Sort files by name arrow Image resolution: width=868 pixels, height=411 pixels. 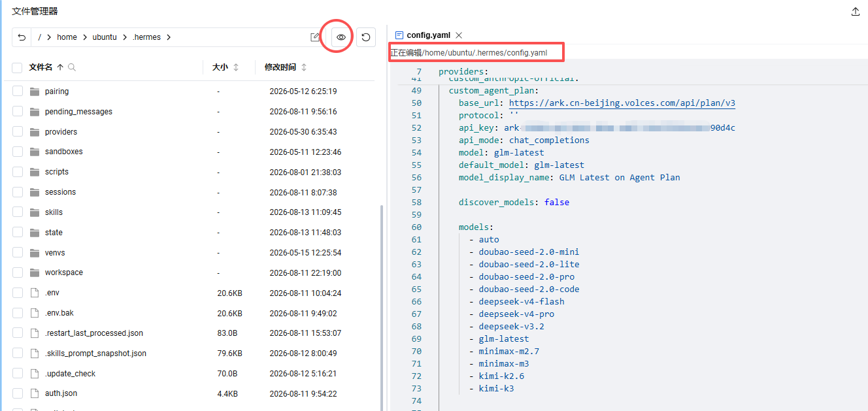tap(60, 67)
